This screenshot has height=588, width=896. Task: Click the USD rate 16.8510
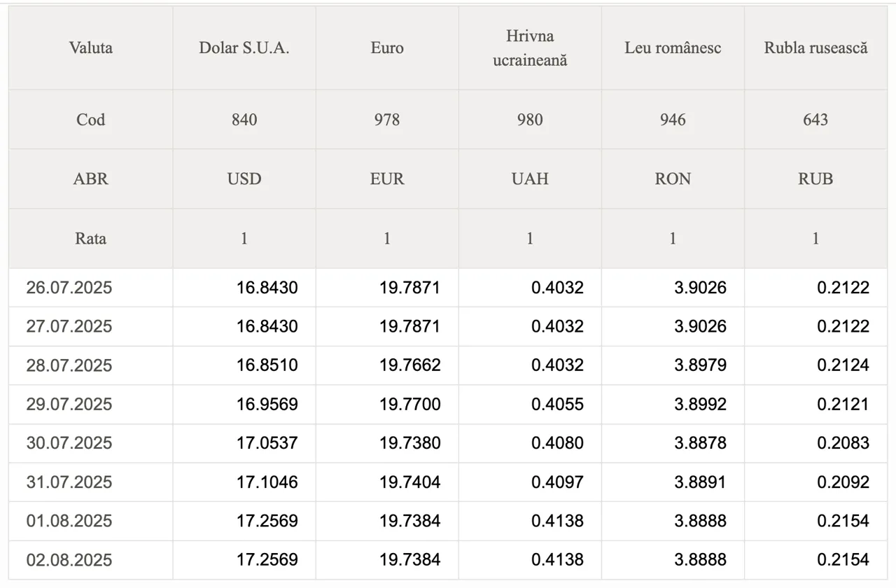tap(267, 365)
